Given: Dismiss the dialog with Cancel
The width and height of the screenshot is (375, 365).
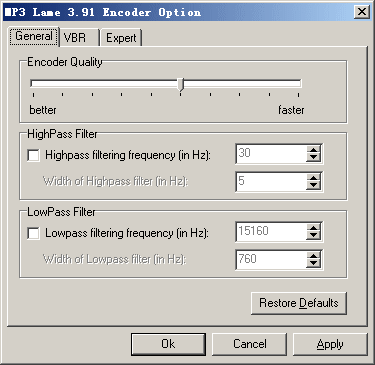Looking at the screenshot, I should [x=249, y=344].
